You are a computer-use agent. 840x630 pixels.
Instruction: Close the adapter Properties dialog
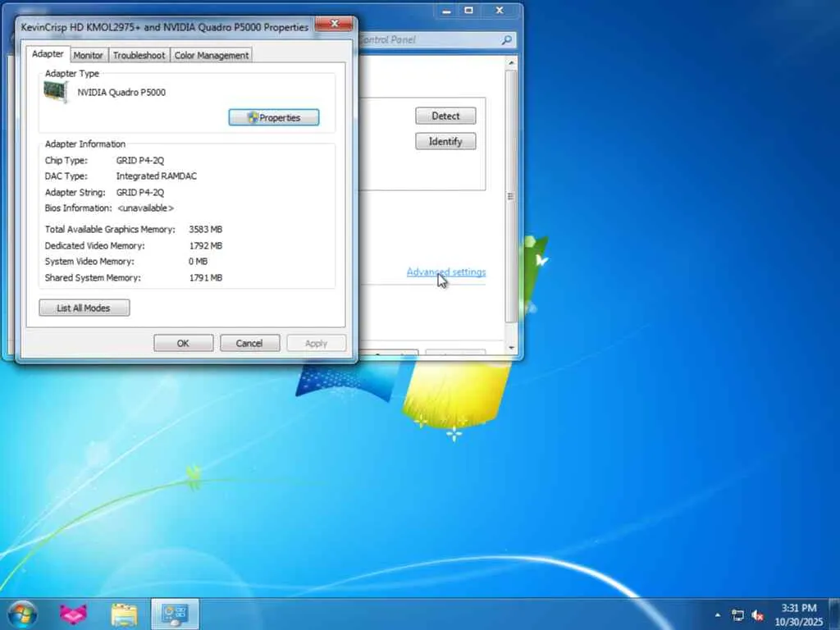(335, 24)
